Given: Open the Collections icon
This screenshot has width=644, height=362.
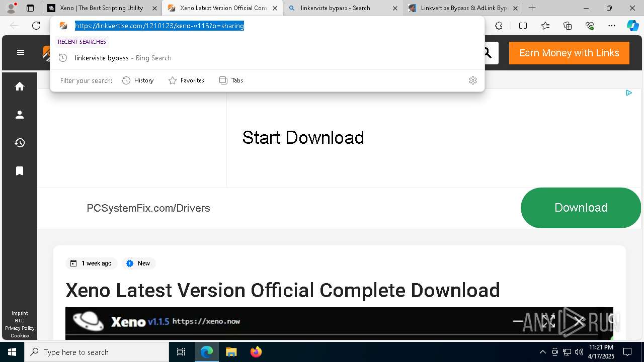Looking at the screenshot, I should tap(568, 26).
